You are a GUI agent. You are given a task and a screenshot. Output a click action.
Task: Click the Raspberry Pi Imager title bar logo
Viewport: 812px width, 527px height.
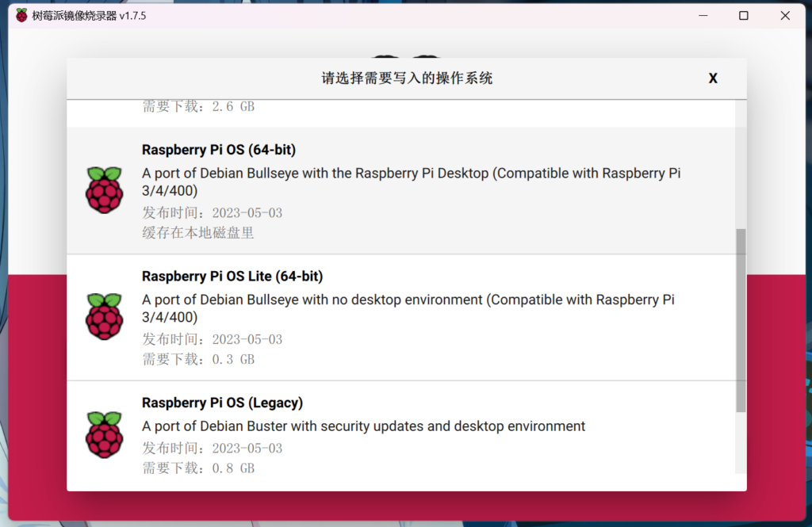[21, 16]
